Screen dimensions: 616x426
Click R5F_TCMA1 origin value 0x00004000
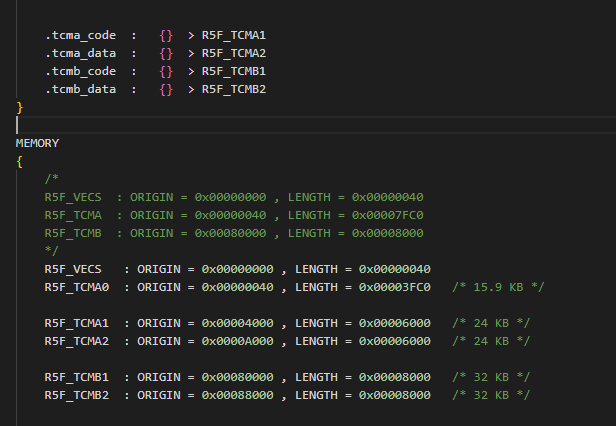[237, 323]
